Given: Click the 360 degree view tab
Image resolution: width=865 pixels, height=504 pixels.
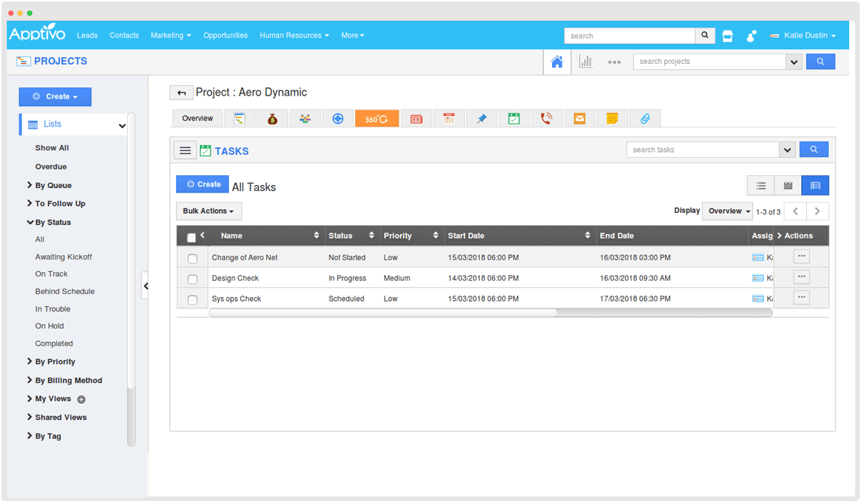Looking at the screenshot, I should point(376,119).
